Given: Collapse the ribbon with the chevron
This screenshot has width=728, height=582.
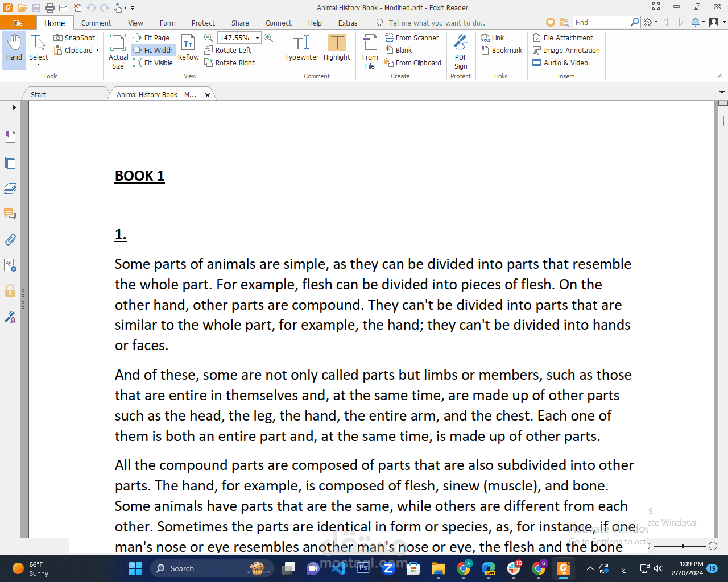Looking at the screenshot, I should 720,76.
